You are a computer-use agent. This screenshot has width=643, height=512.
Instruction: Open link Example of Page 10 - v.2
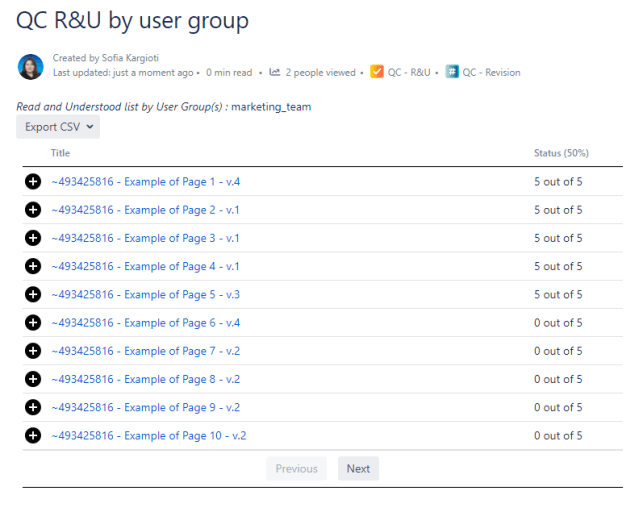149,435
